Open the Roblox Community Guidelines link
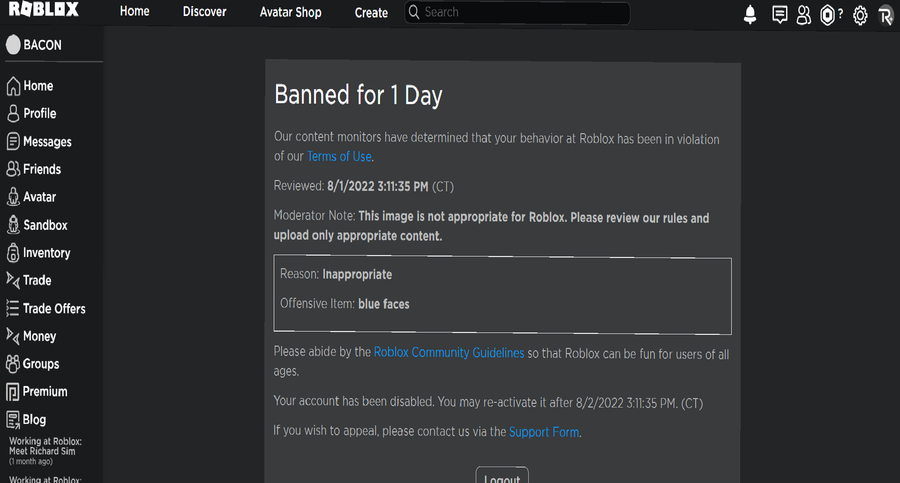 point(449,352)
